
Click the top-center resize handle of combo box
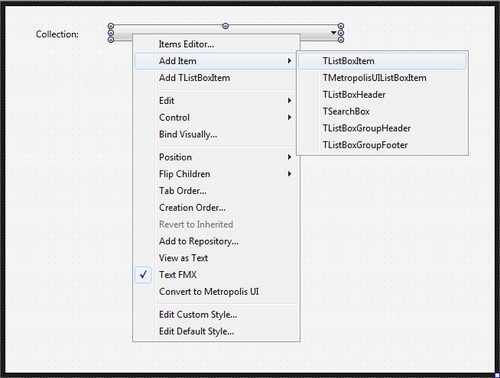226,26
